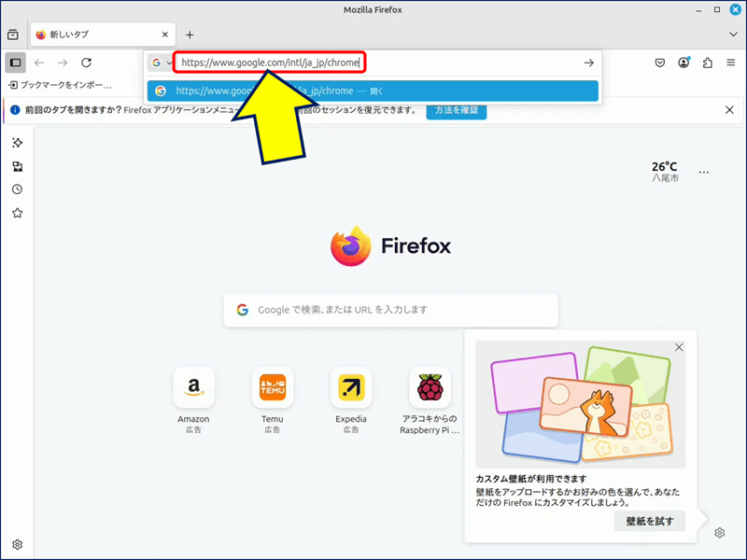Image resolution: width=747 pixels, height=560 pixels.
Task: Close the 新しいタブ tab
Action: pos(165,35)
